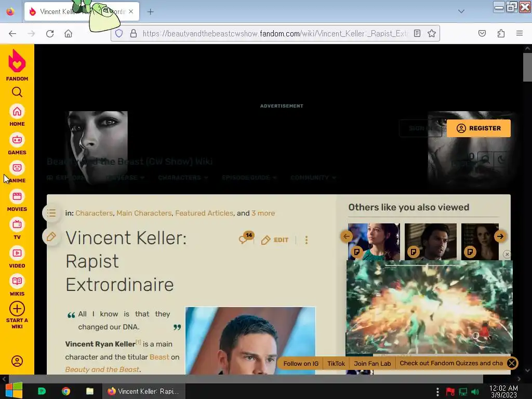Viewport: 532px width, 399px height.
Task: Open the Characters category link
Action: 94,213
